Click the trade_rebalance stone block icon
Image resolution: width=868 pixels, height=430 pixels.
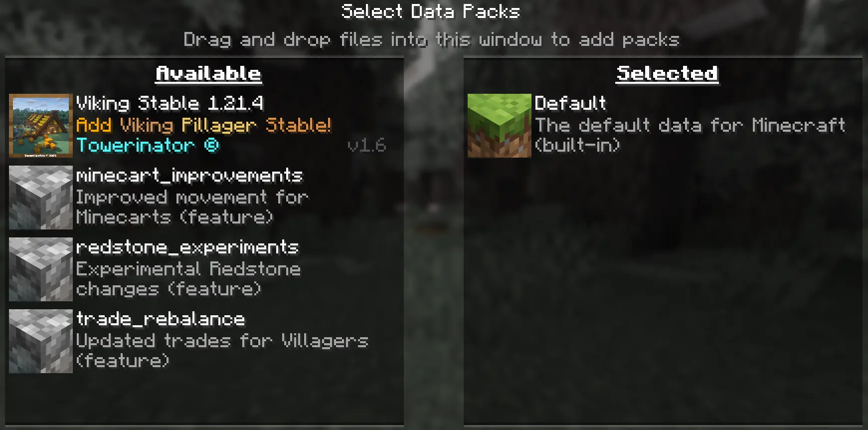tap(41, 341)
